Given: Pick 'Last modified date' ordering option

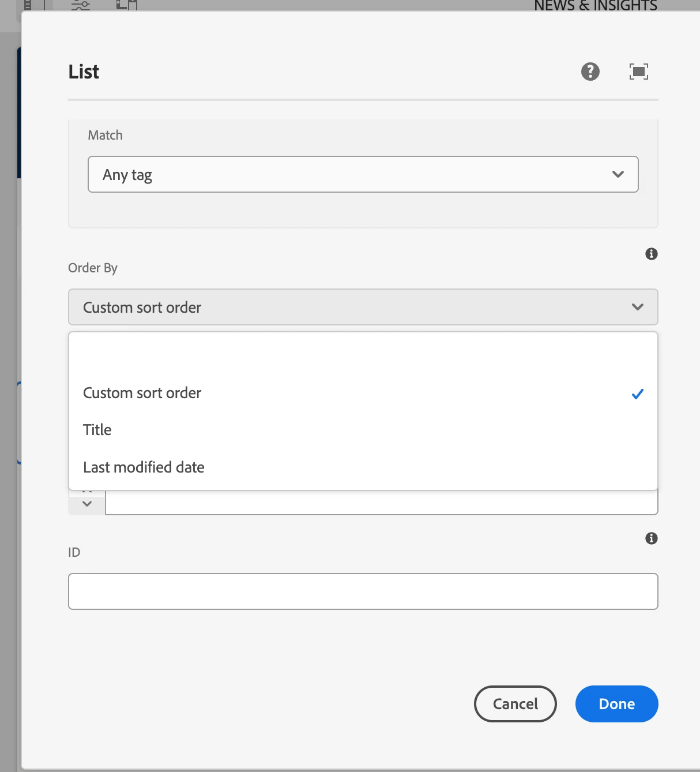Looking at the screenshot, I should (x=144, y=467).
